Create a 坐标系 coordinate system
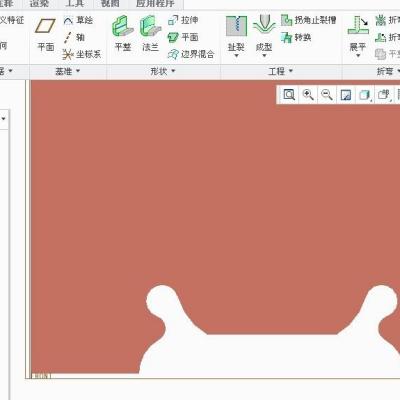 point(82,54)
